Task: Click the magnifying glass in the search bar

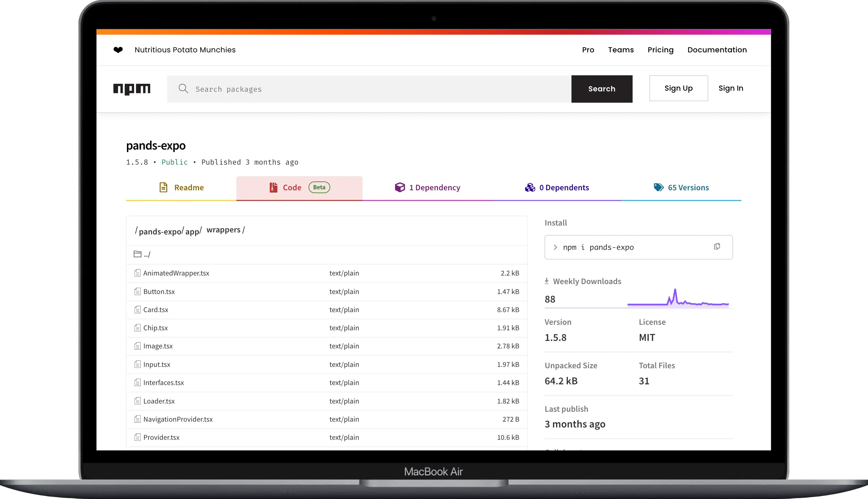Action: 184,89
